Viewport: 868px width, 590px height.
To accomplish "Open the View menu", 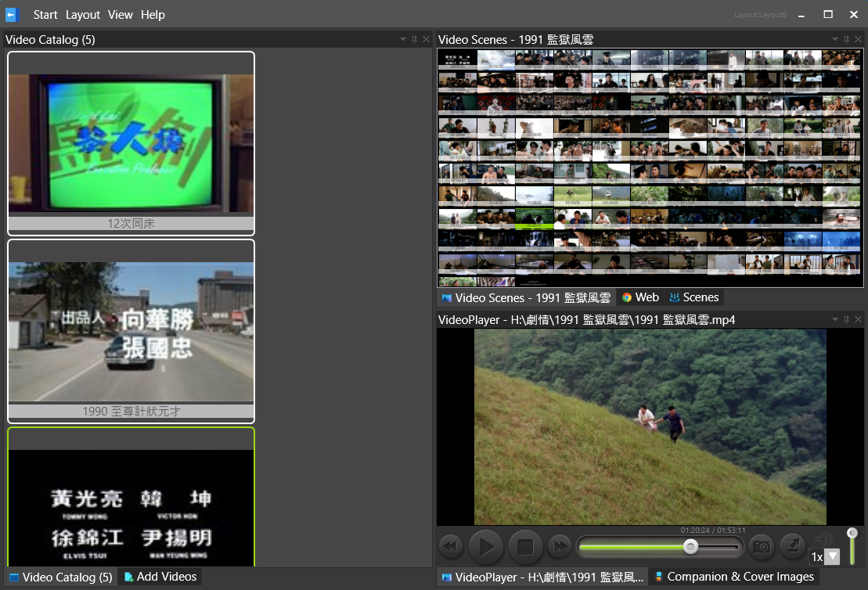I will [x=120, y=15].
